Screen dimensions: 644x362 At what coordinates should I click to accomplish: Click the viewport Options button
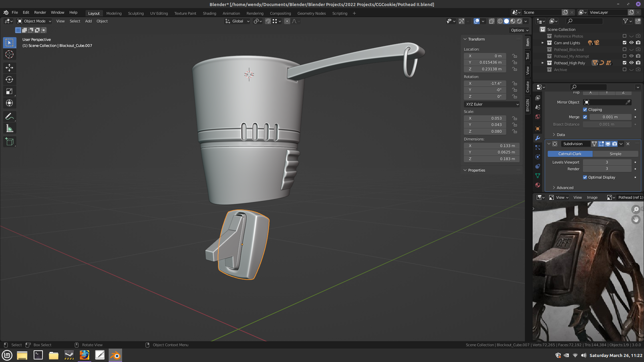[519, 30]
